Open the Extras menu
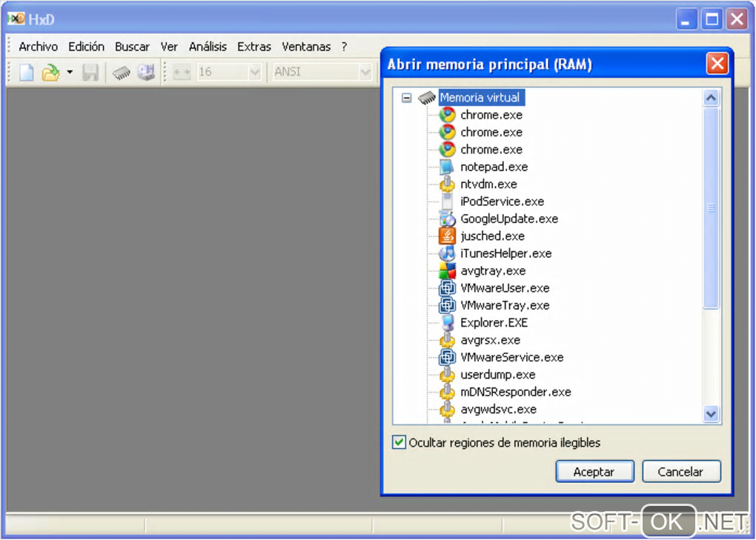This screenshot has height=540, width=756. [254, 47]
